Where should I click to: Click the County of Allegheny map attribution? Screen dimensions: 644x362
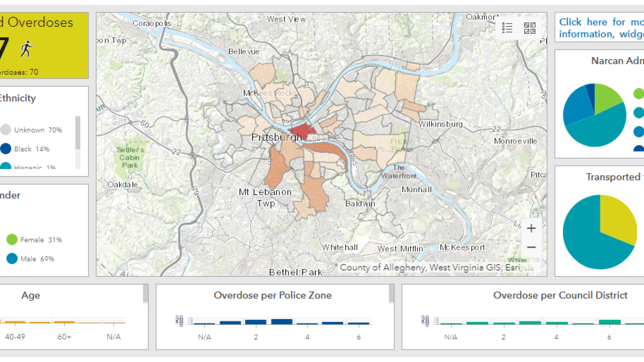[436, 267]
